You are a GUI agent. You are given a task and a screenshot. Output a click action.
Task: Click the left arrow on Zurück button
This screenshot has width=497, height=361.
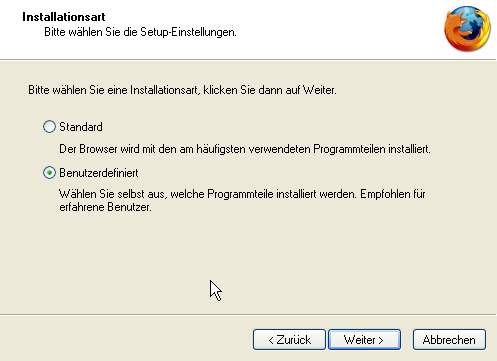271,340
